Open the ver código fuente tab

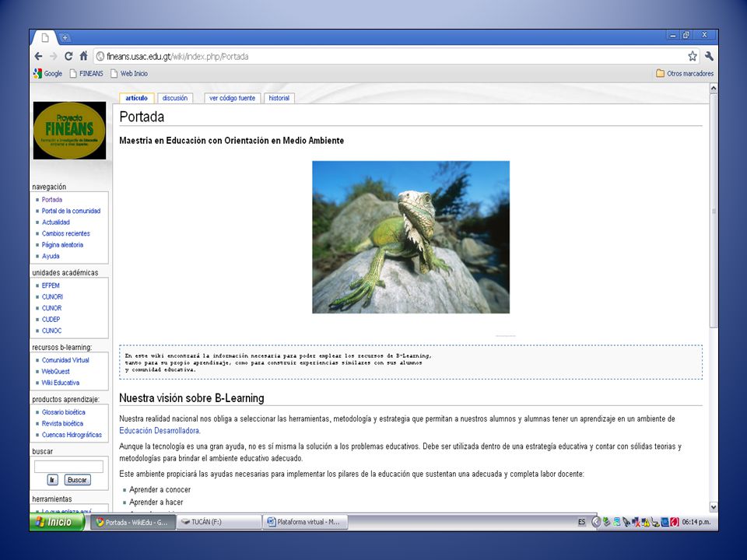(x=233, y=98)
